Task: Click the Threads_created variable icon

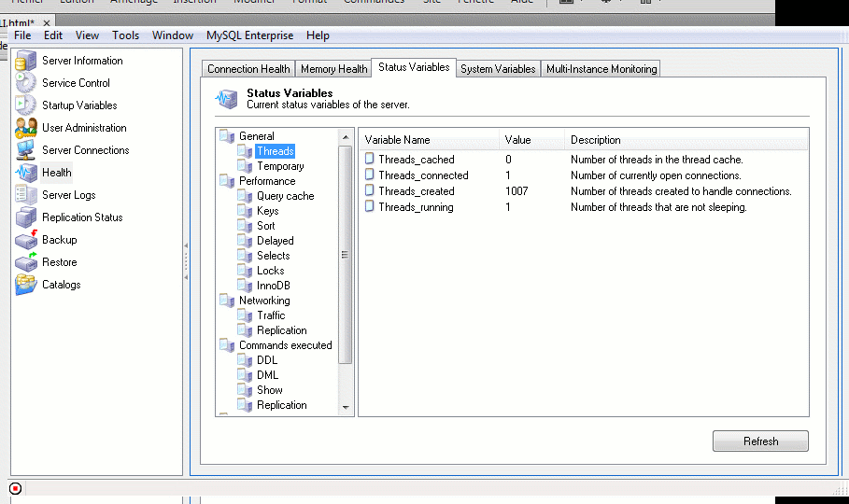Action: point(369,190)
